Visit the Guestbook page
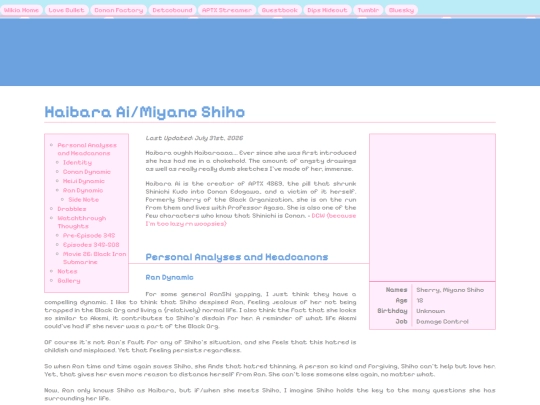540x405 pixels. [x=279, y=10]
